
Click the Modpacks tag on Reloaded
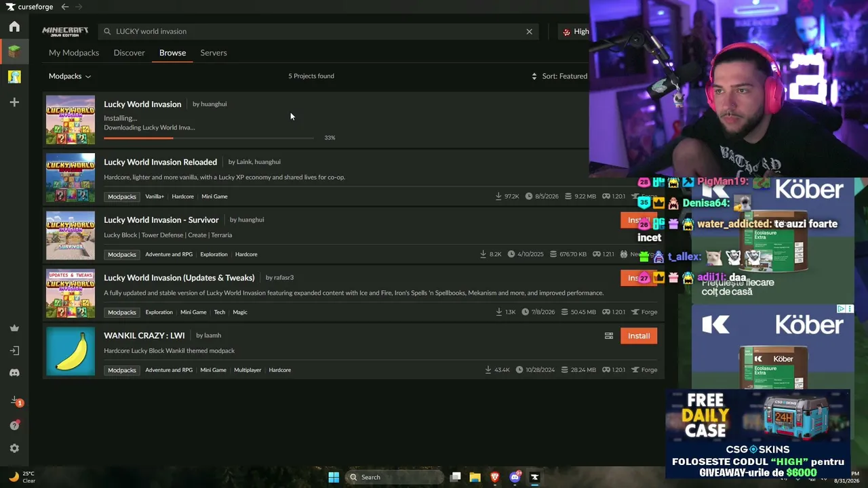pyautogui.click(x=122, y=197)
